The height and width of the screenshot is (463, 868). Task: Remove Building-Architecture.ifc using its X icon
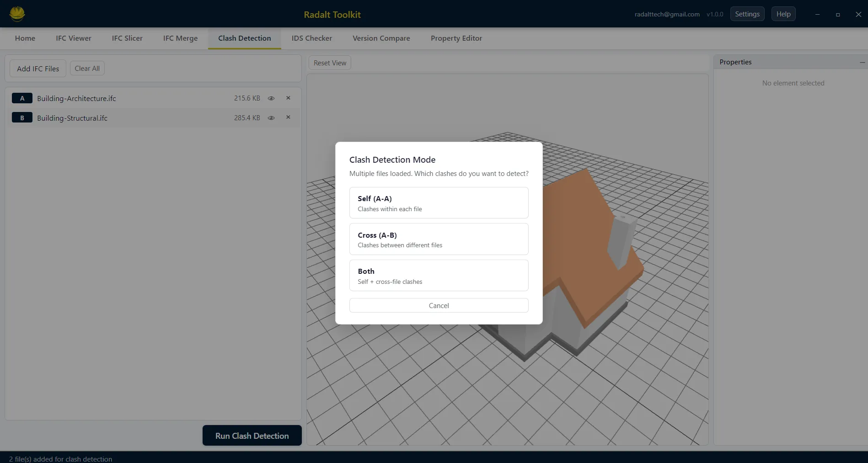pos(288,98)
